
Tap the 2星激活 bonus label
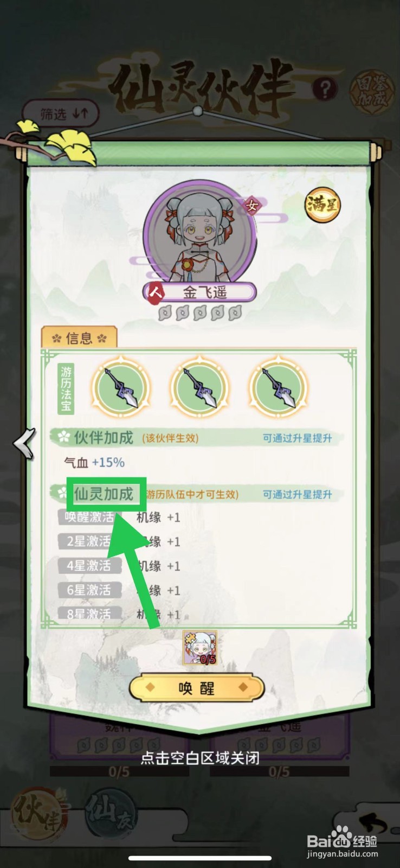(x=89, y=541)
